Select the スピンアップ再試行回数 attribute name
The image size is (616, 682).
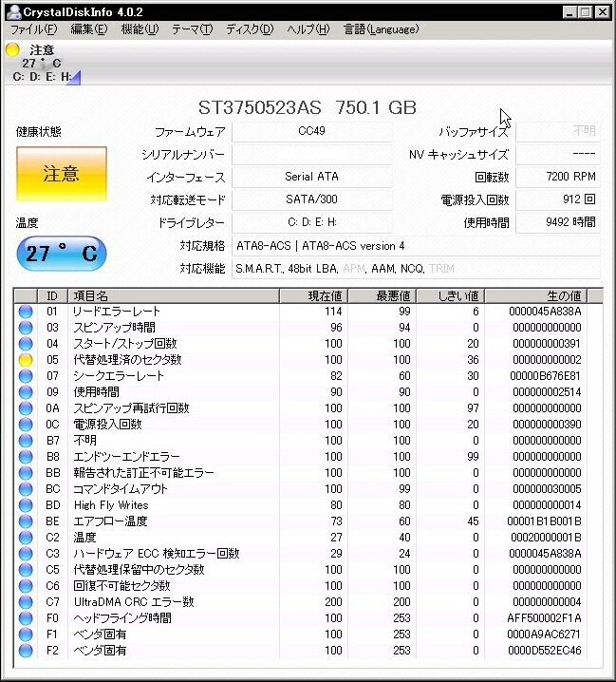(131, 408)
